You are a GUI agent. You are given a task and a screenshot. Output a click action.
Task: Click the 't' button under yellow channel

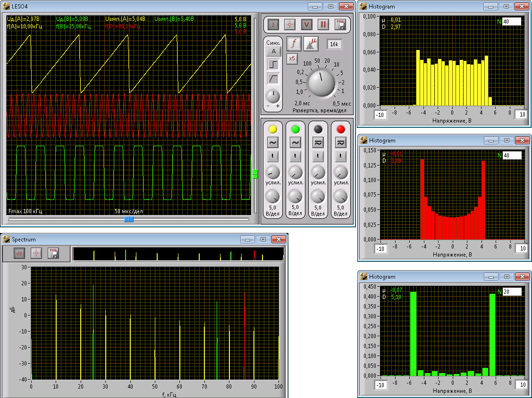click(273, 156)
